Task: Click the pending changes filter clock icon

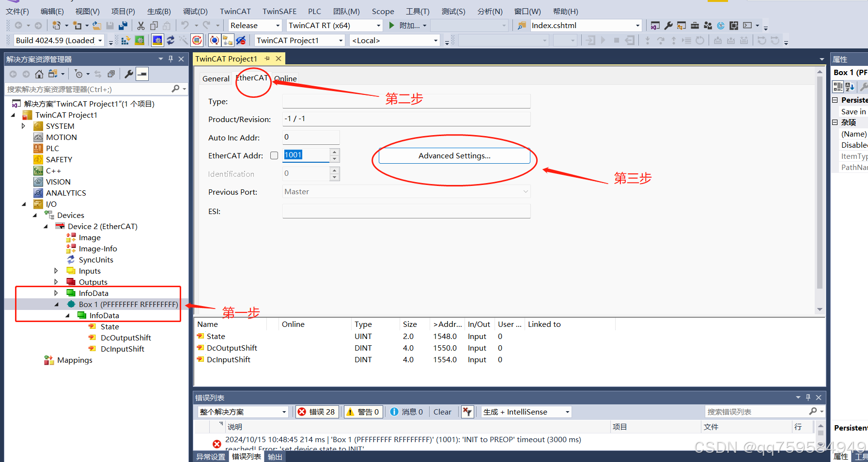Action: tap(79, 74)
